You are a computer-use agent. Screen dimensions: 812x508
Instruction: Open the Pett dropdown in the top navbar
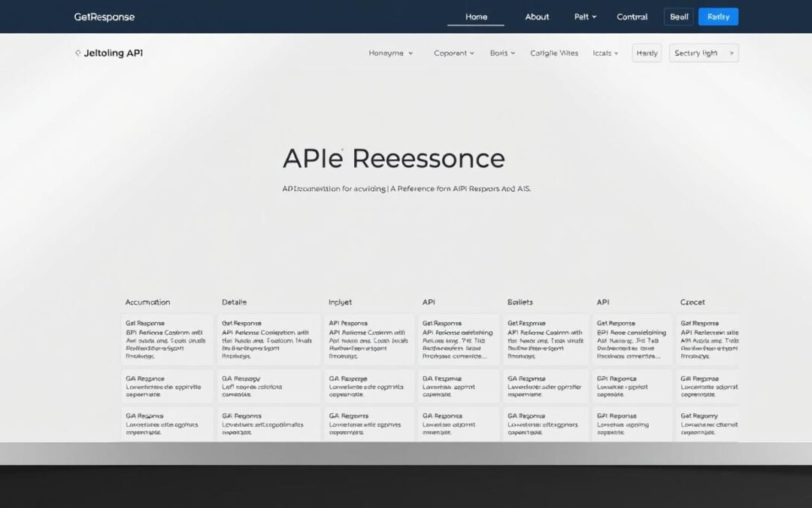click(x=584, y=16)
